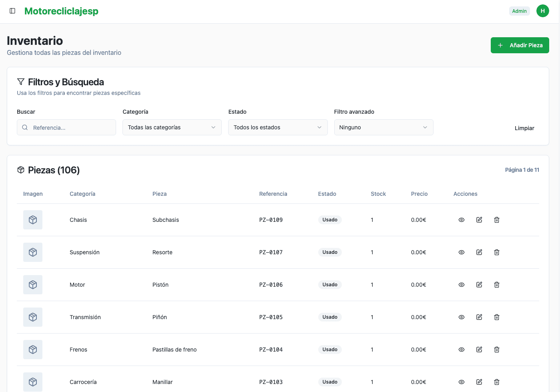
Task: Sort by Pieza column header
Action: pyautogui.click(x=159, y=194)
